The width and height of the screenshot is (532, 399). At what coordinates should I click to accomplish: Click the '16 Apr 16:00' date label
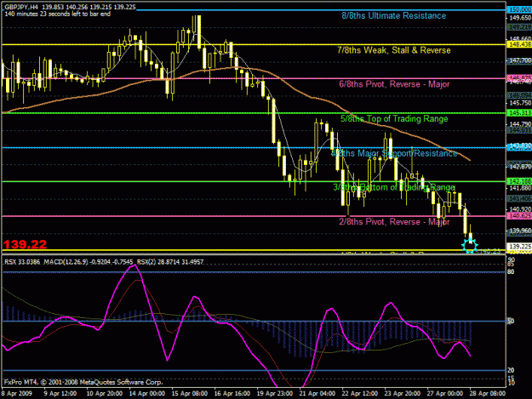232,394
